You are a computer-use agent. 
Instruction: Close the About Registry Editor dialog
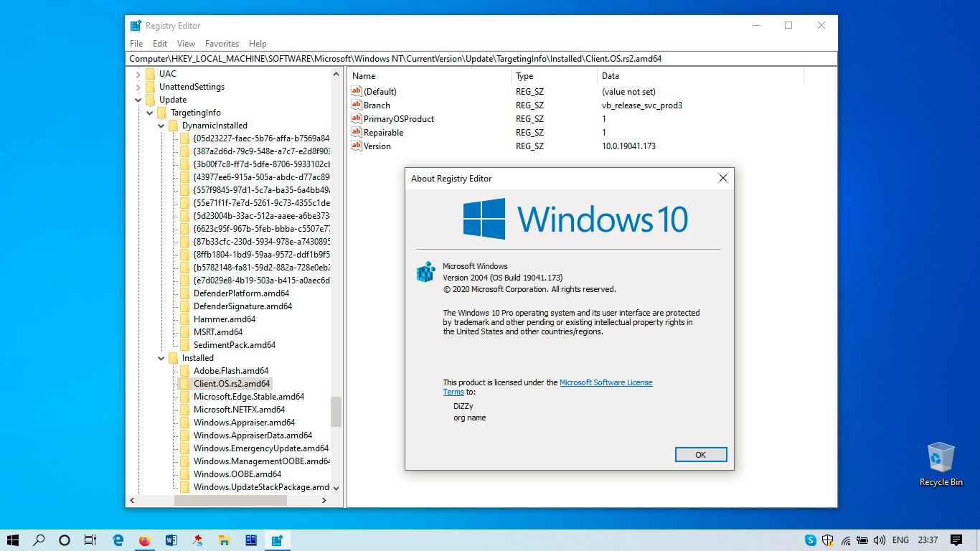tap(722, 178)
